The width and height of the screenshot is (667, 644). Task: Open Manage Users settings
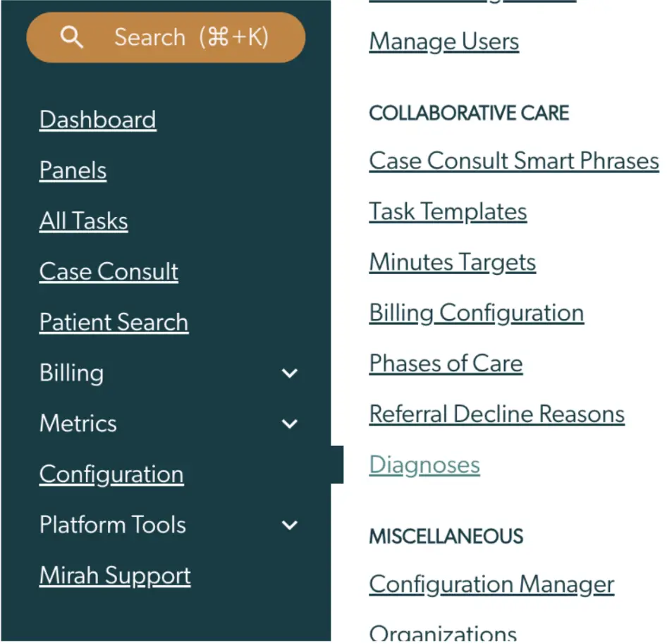click(443, 42)
